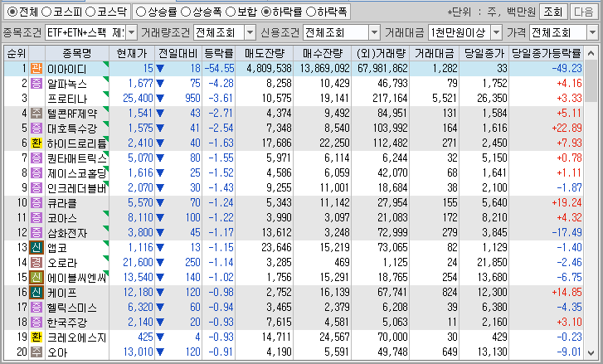Click +22.89 closing rate for 대호특수강
603x364 pixels.
coord(567,128)
